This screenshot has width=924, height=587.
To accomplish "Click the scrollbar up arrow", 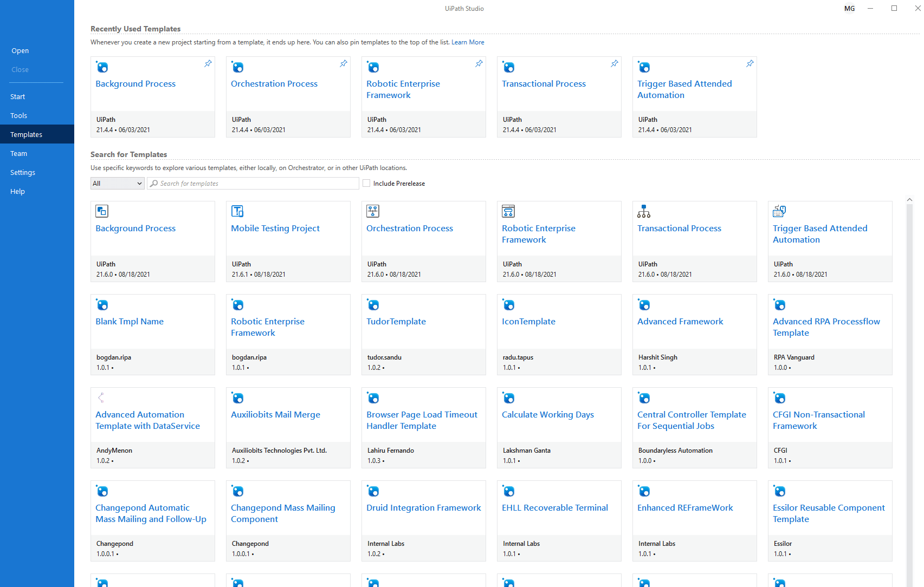I will (x=909, y=200).
